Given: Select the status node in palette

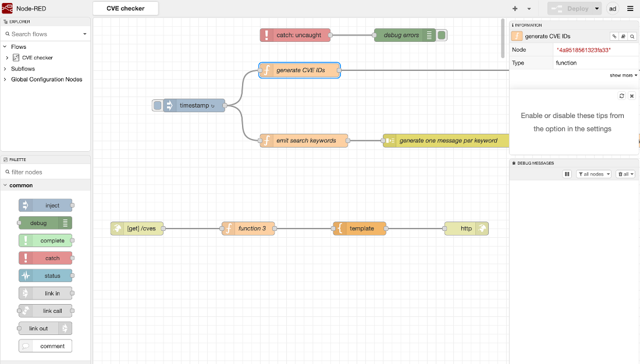Looking at the screenshot, I should pyautogui.click(x=45, y=276).
